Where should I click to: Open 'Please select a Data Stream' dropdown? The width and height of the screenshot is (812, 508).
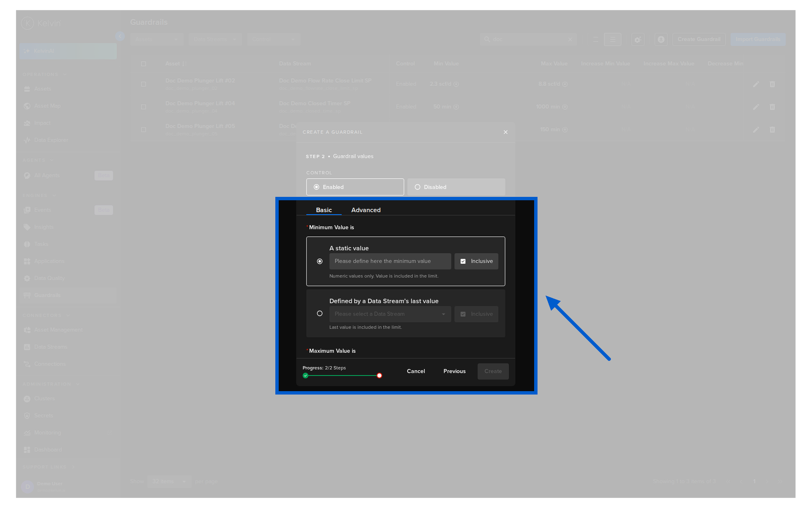click(x=390, y=314)
